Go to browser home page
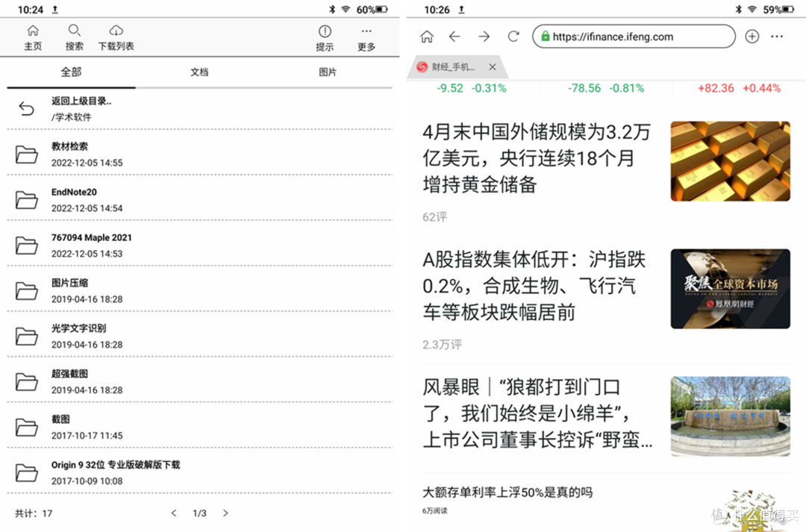Image resolution: width=806 pixels, height=532 pixels. point(427,37)
